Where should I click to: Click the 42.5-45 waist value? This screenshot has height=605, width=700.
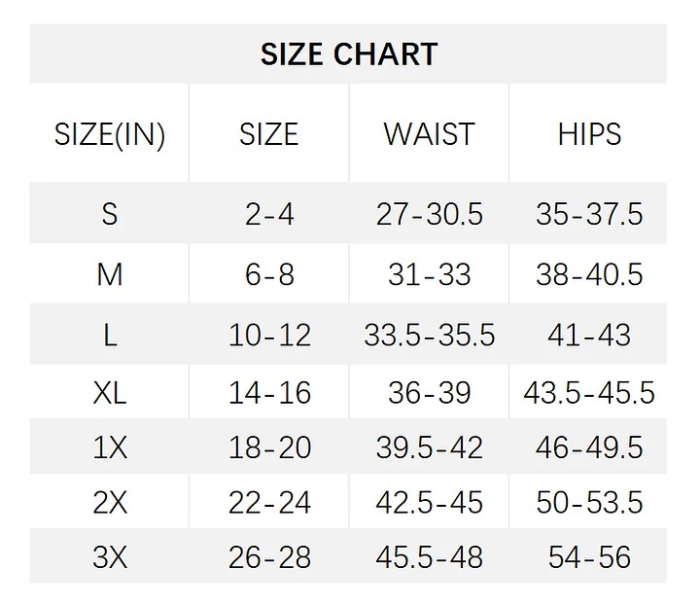tap(429, 502)
